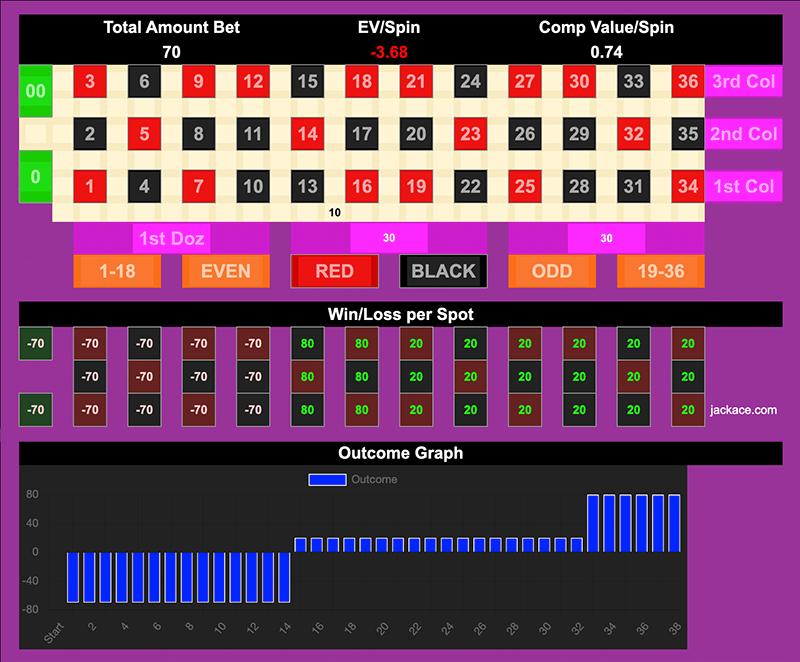800x662 pixels.
Task: Place a chip on red 3
Action: click(x=90, y=82)
